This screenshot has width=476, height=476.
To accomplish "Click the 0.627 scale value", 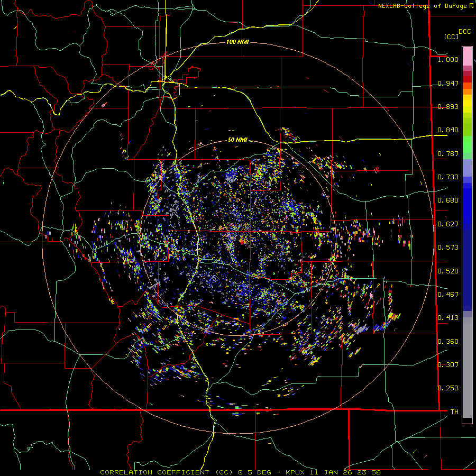I will tap(448, 224).
